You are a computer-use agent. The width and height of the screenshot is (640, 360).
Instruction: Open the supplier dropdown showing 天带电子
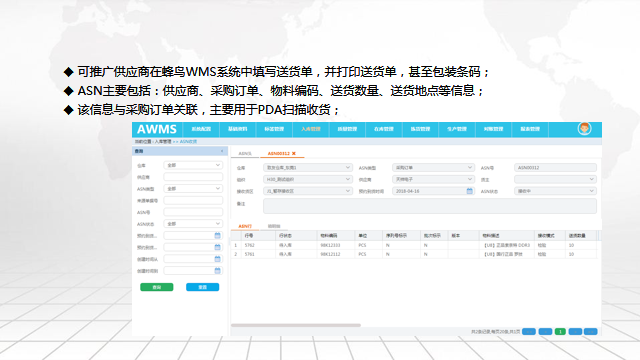[433, 179]
